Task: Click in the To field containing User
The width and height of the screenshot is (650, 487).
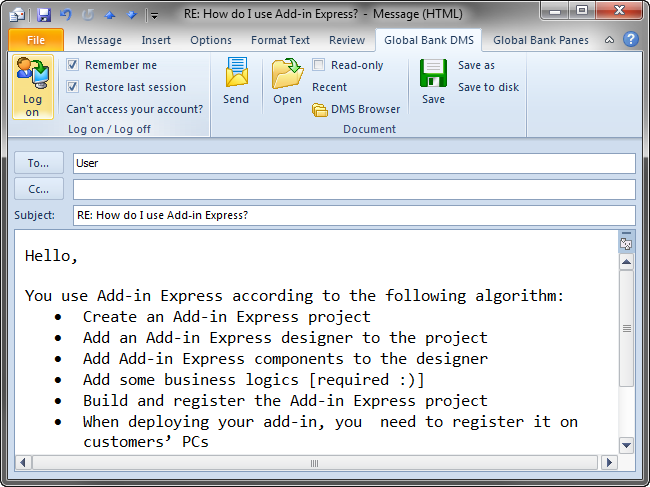Action: [354, 163]
